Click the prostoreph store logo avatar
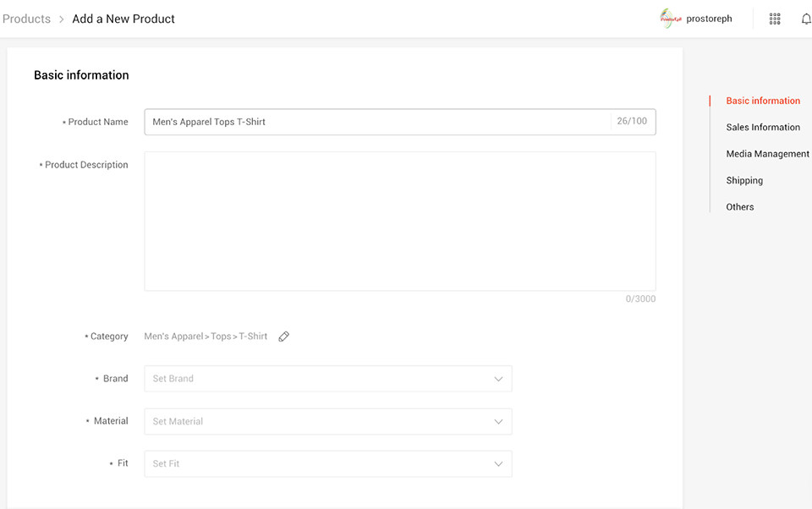 (671, 19)
